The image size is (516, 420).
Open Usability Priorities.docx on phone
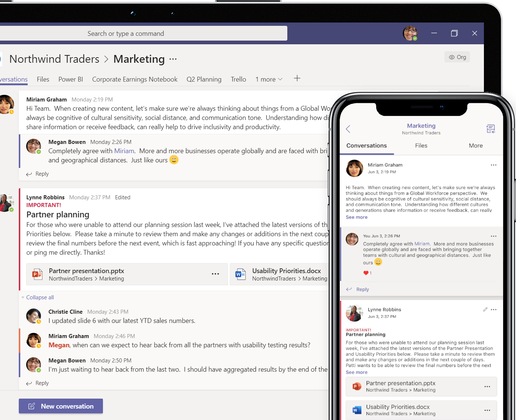421,410
